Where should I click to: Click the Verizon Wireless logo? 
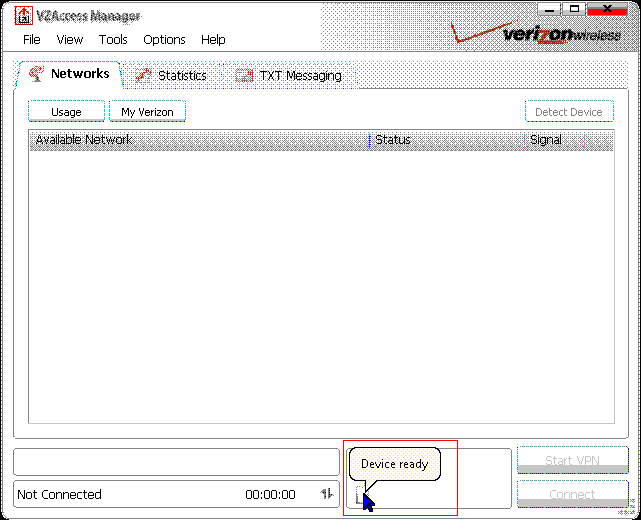(x=538, y=32)
